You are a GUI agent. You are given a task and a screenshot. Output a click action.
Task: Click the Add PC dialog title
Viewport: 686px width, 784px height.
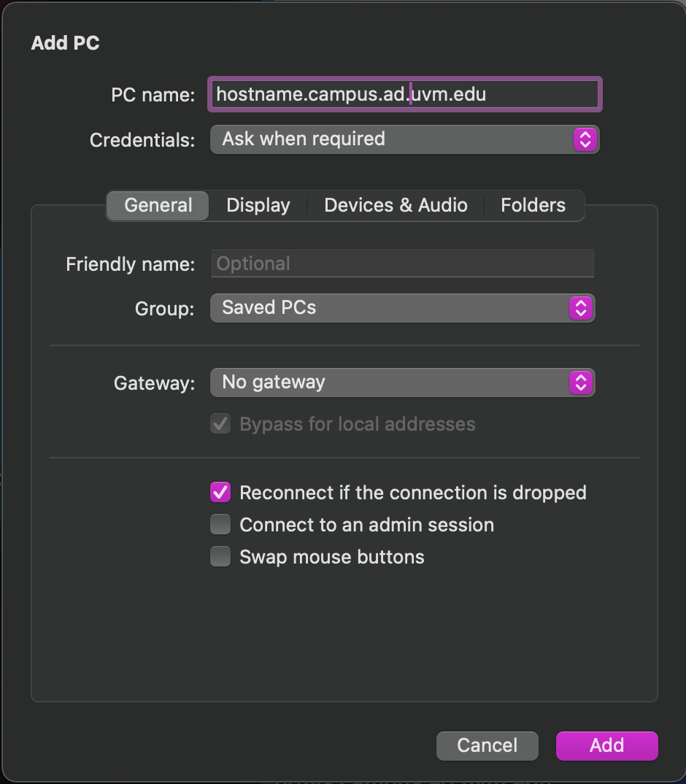(x=65, y=43)
